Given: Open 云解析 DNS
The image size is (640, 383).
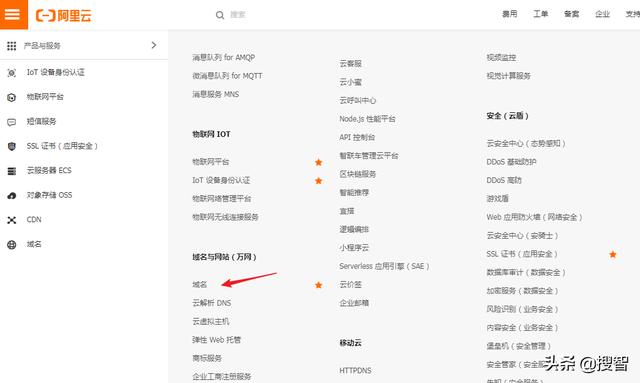Looking at the screenshot, I should [x=212, y=303].
